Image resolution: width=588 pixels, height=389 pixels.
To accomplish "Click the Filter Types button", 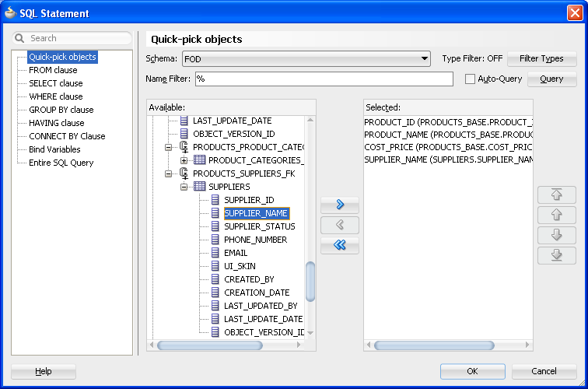I will coord(541,58).
